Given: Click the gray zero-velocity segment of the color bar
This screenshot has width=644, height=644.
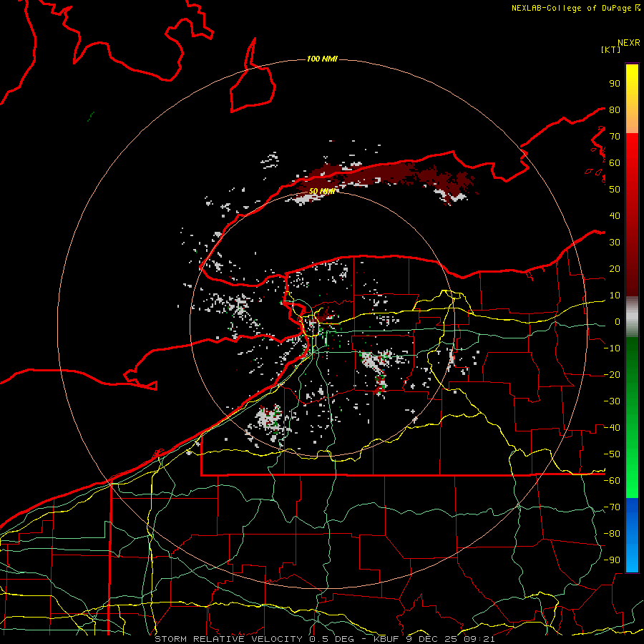Looking at the screenshot, I should (632, 317).
